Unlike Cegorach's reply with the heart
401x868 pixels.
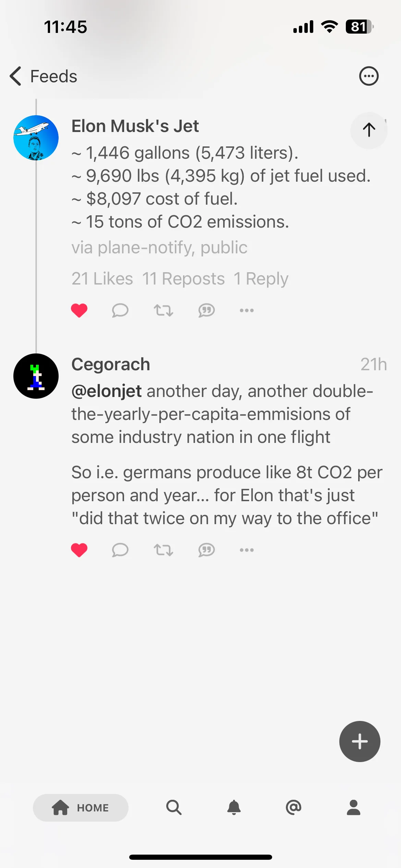[x=79, y=550]
